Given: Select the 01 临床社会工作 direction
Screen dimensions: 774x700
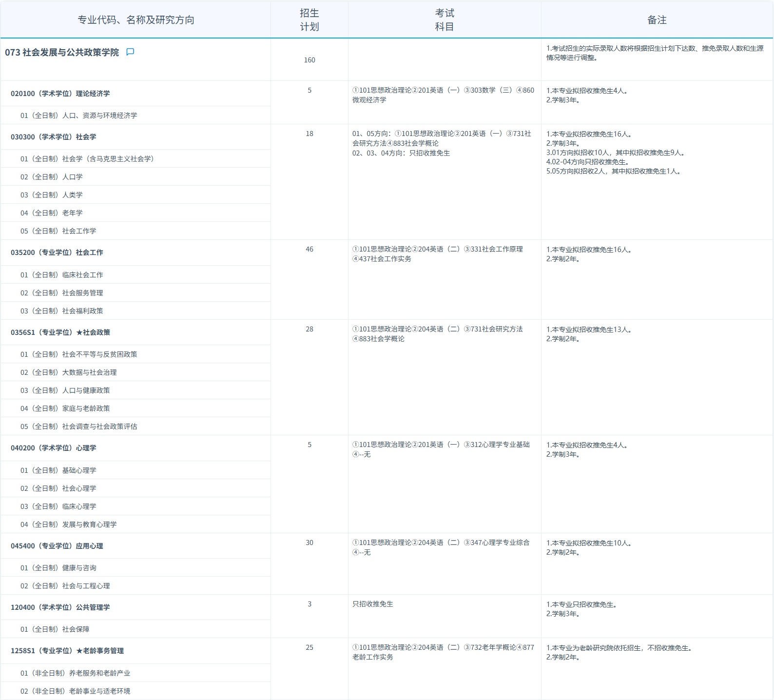Looking at the screenshot, I should tap(62, 275).
